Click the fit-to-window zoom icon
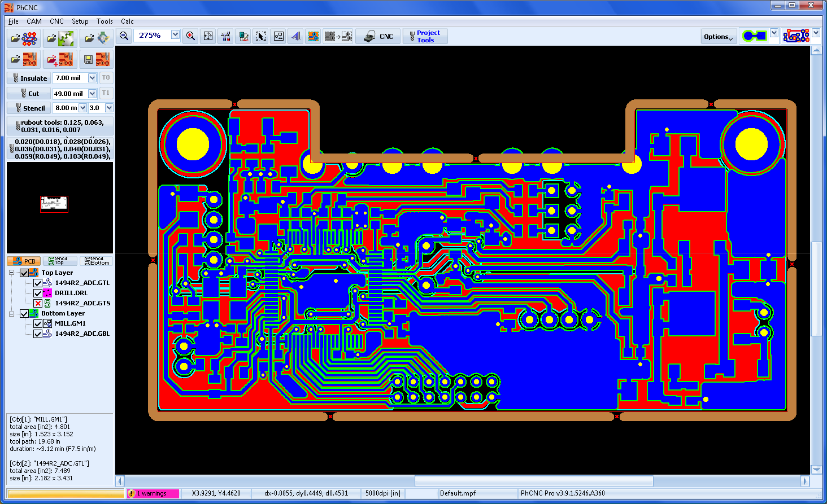Viewport: 827px width, 504px height. coord(208,36)
